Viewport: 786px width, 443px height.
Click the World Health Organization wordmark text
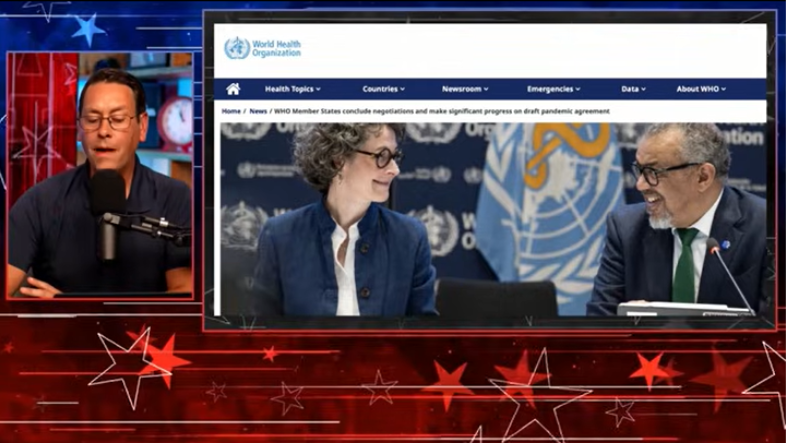[276, 48]
